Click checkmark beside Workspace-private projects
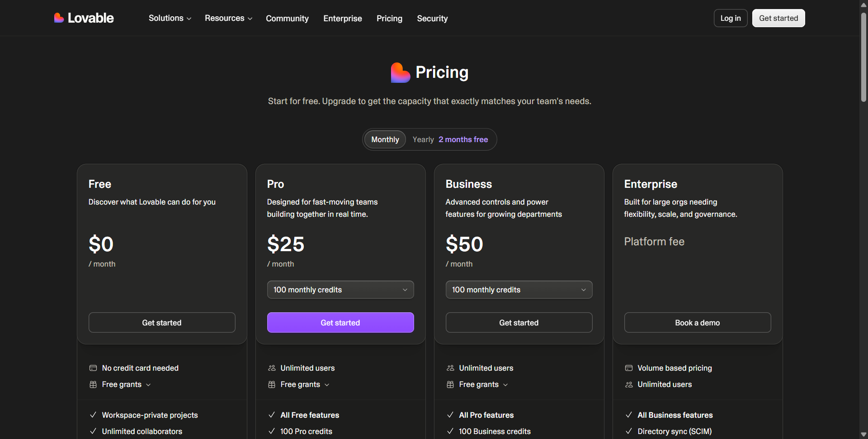 tap(93, 415)
